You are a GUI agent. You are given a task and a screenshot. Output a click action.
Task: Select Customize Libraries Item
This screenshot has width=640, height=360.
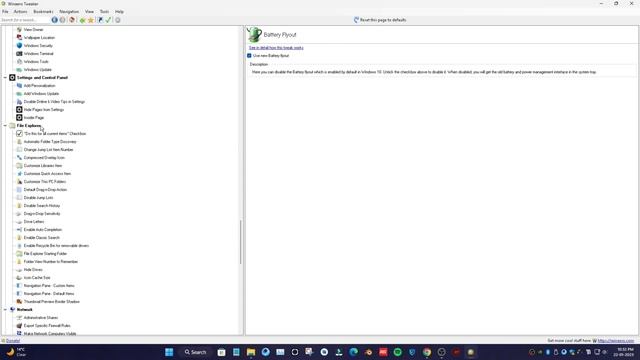tap(43, 166)
